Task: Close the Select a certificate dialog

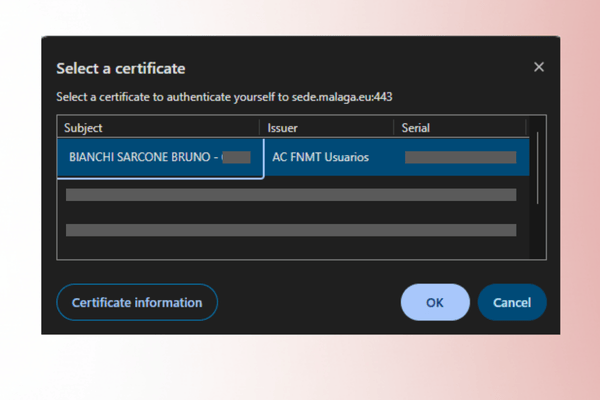Action: coord(539,67)
